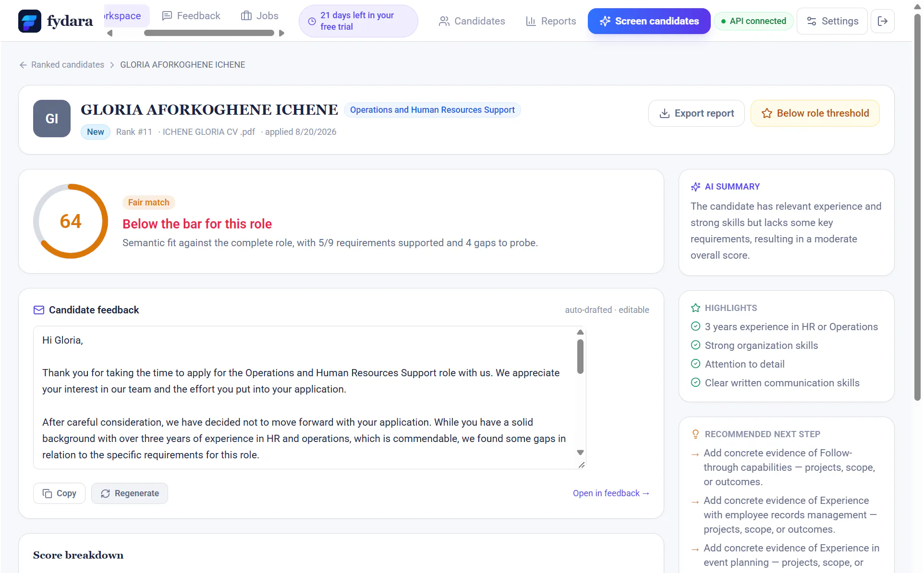
Task: Click the check icon beside Attention to detail
Action: point(695,364)
